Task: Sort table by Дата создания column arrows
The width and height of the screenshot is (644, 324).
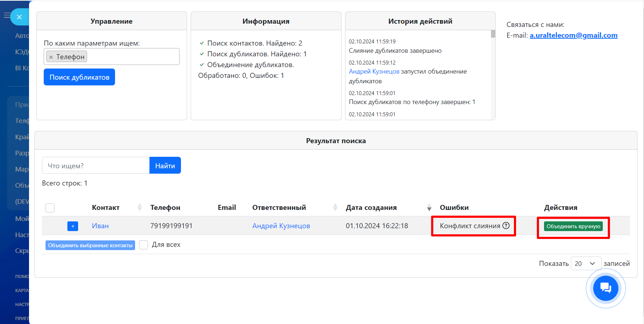Action: (x=429, y=207)
